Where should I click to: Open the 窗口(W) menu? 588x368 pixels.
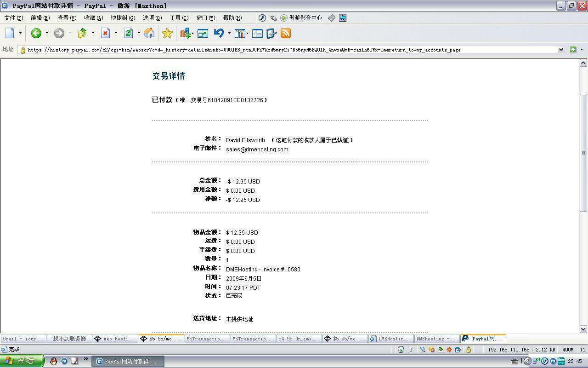206,18
